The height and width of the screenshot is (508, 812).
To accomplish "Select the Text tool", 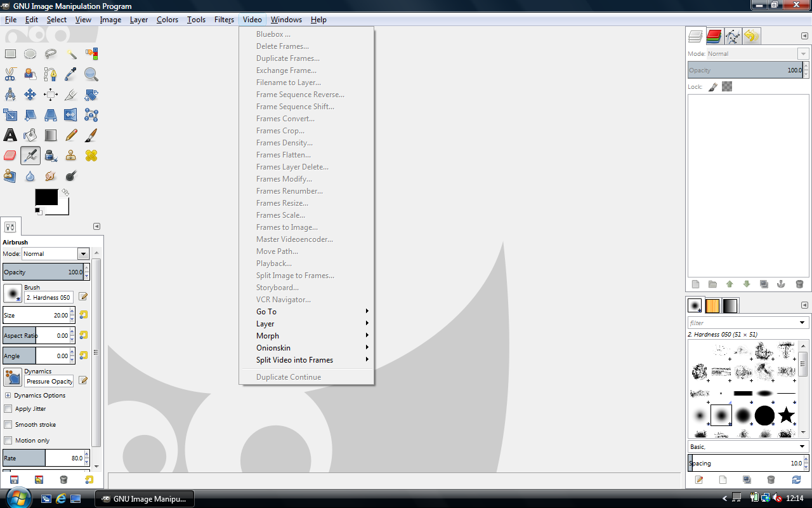I will (x=10, y=135).
